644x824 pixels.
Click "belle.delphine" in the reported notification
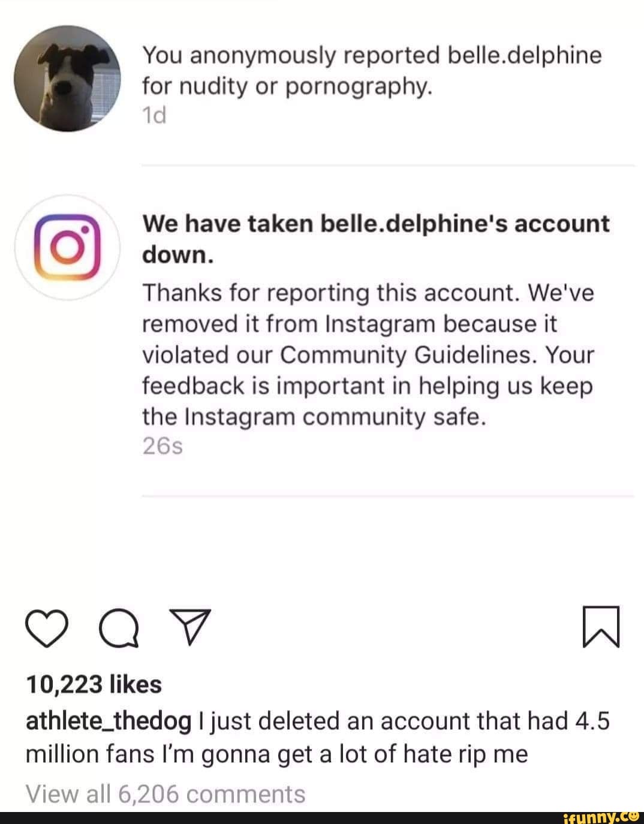pos(524,55)
